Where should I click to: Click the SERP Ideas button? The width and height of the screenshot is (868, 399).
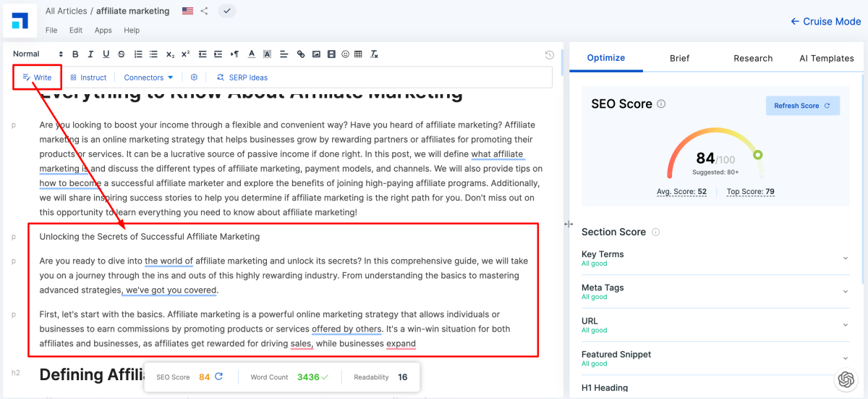tap(242, 77)
